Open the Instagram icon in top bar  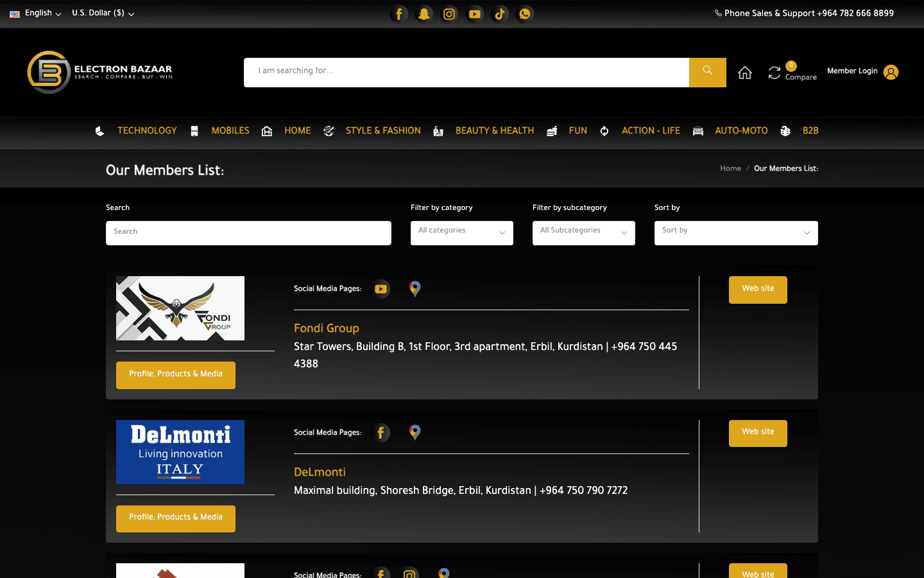449,13
